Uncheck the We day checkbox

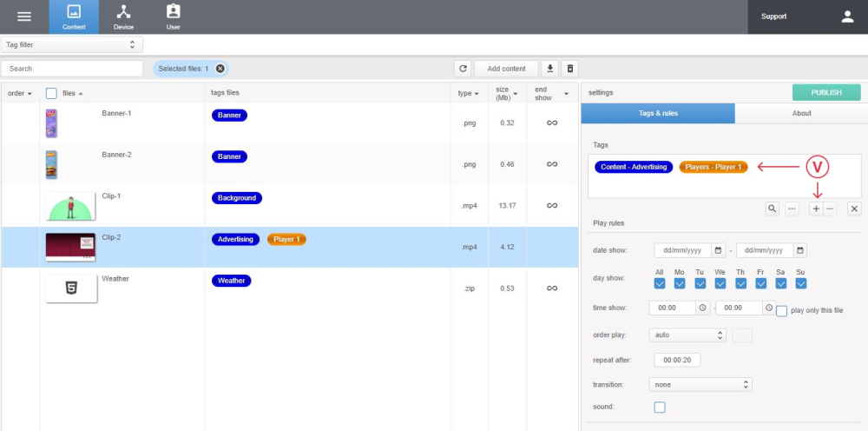click(720, 283)
